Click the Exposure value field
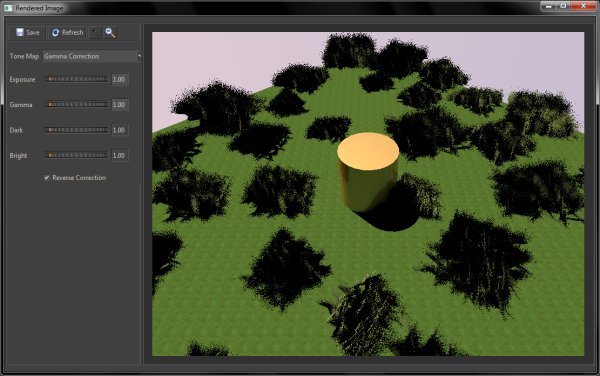This screenshot has width=600, height=376. 119,80
